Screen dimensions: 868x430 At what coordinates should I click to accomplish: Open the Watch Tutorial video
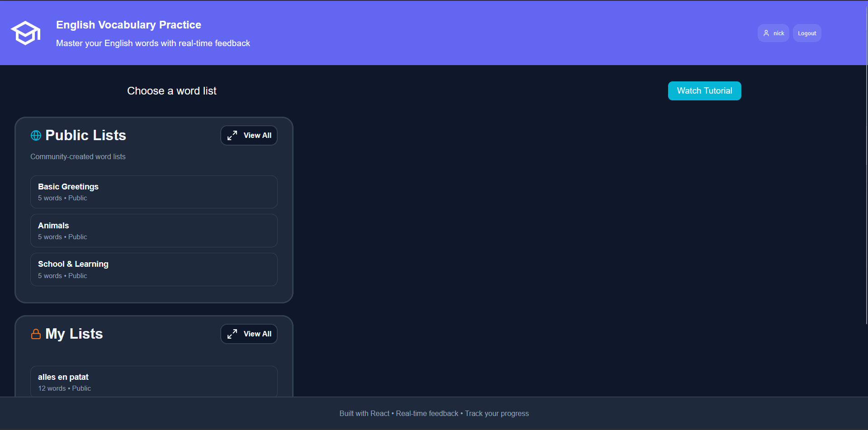coord(704,91)
